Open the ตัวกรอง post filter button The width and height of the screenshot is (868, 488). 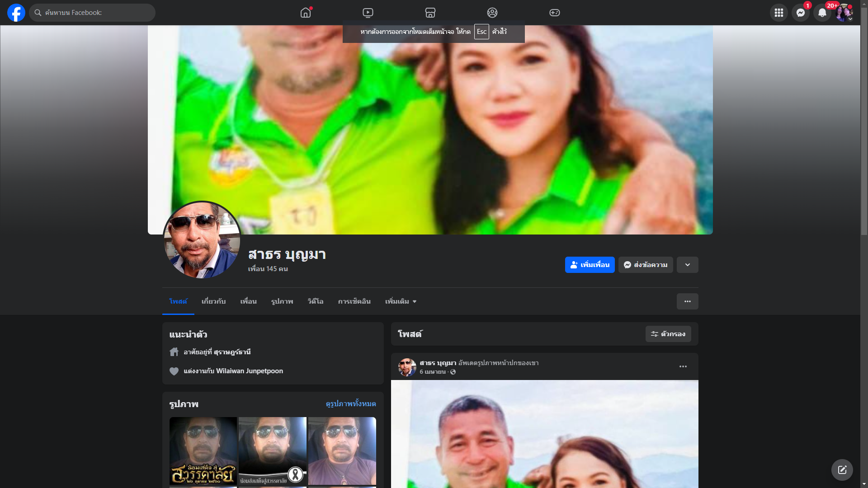[x=668, y=334]
